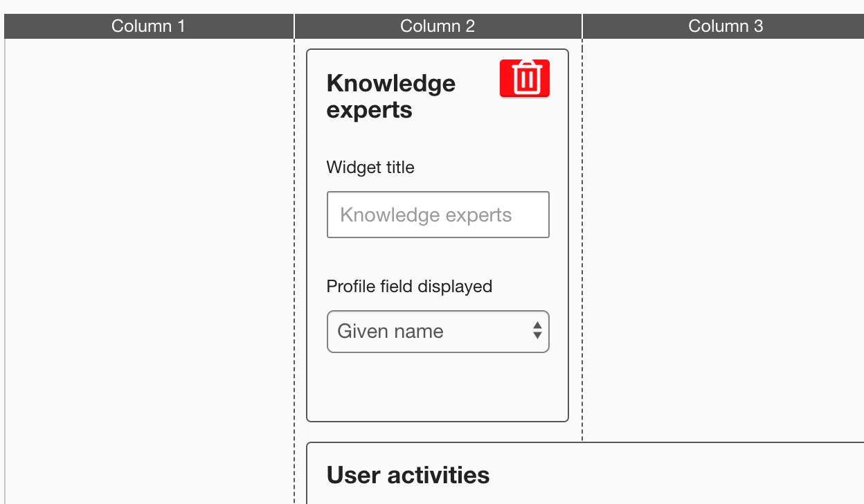This screenshot has height=504, width=864.
Task: Click the Knowledge experts widget heading
Action: pos(391,96)
